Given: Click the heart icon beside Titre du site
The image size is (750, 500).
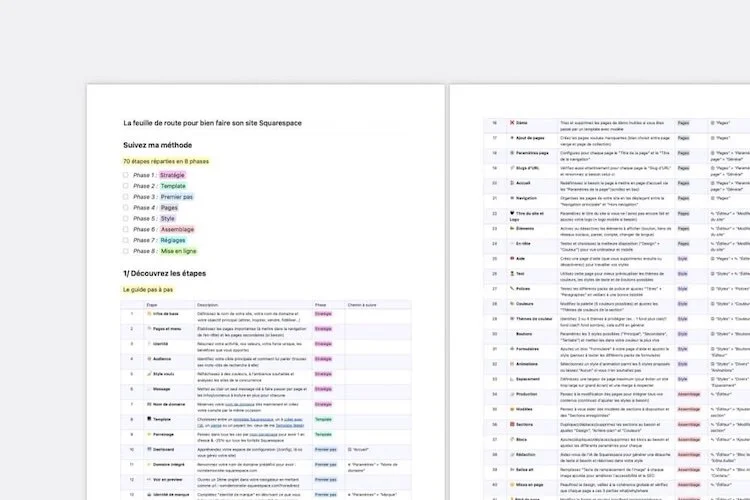Looking at the screenshot, I should click(x=512, y=213).
